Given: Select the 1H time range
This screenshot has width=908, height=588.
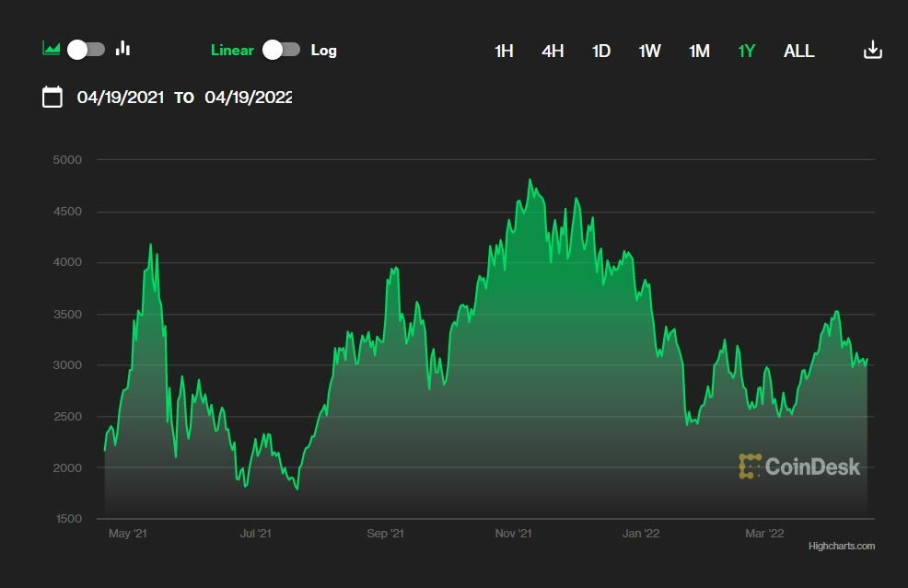Looking at the screenshot, I should 504,51.
